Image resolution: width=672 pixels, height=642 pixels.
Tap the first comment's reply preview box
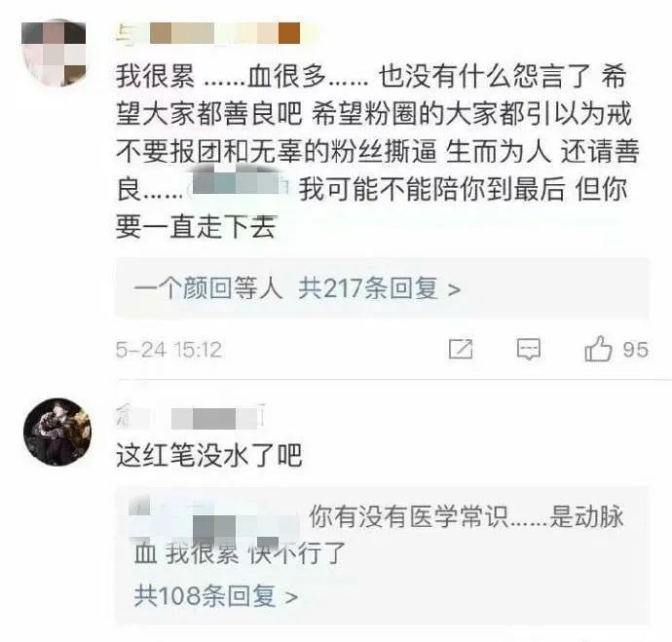pos(382,288)
